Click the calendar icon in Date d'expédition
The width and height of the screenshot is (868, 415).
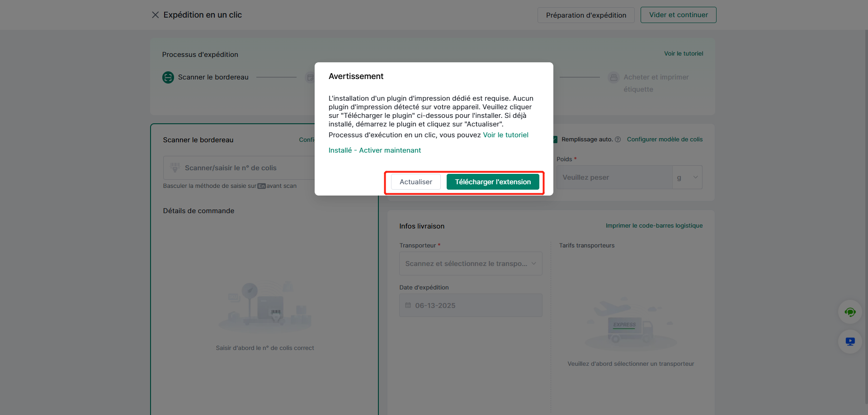408,305
